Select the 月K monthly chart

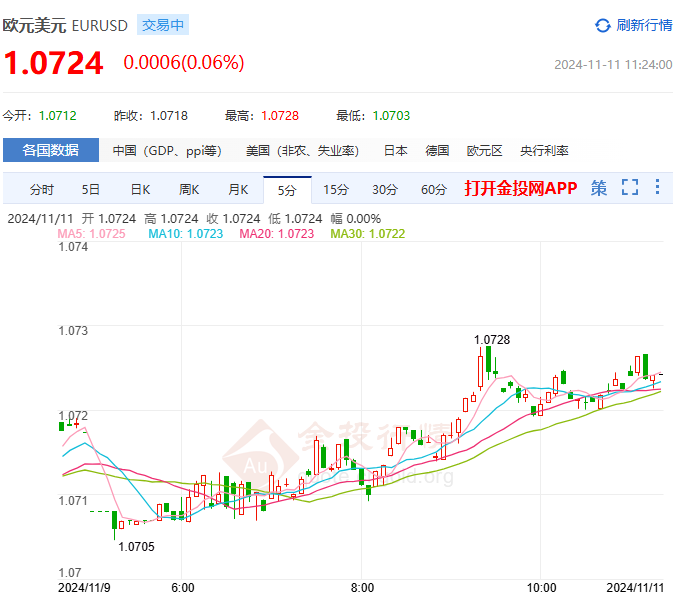point(238,189)
